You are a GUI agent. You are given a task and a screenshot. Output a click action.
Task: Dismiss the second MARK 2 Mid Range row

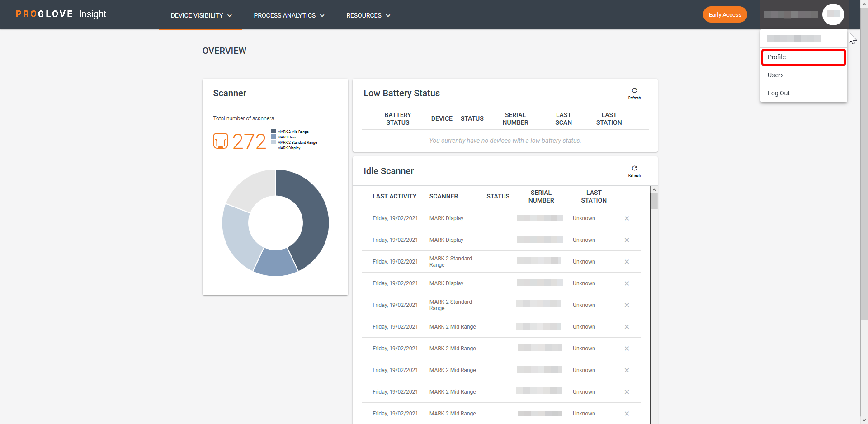[x=627, y=349]
